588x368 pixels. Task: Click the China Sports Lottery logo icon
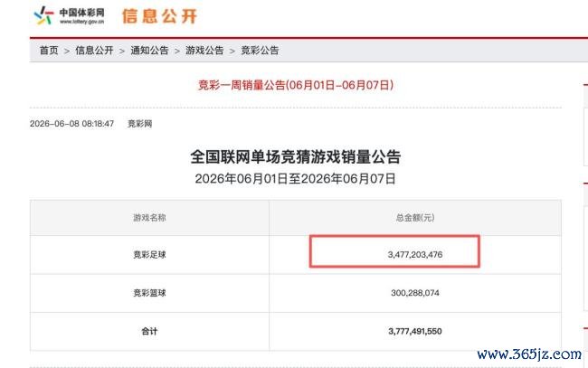pyautogui.click(x=43, y=15)
